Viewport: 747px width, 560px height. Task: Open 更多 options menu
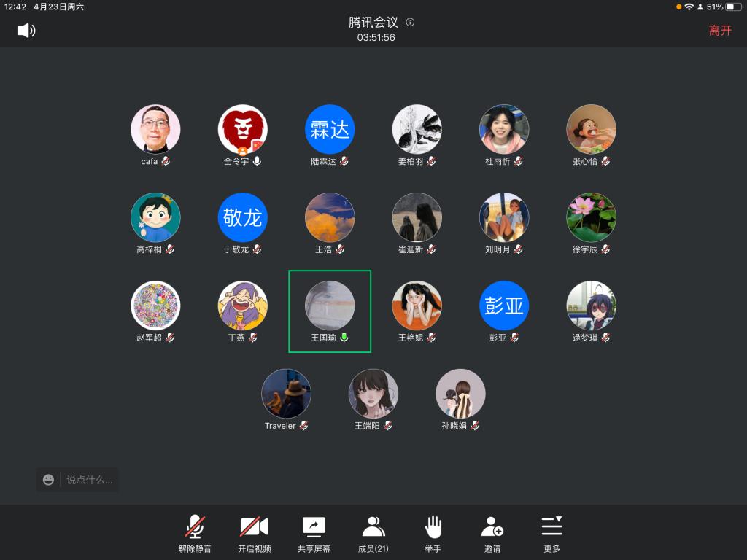pos(551,534)
